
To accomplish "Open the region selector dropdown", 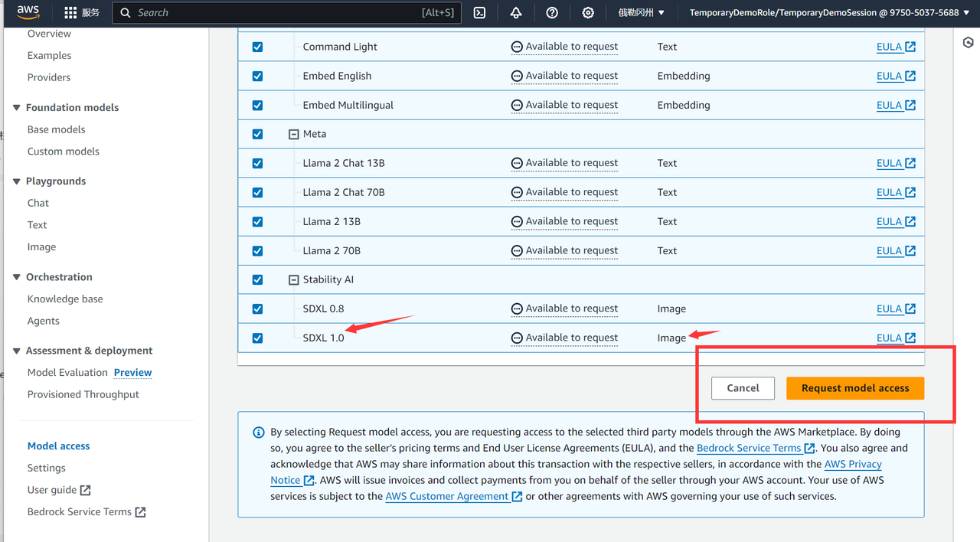I will (642, 13).
